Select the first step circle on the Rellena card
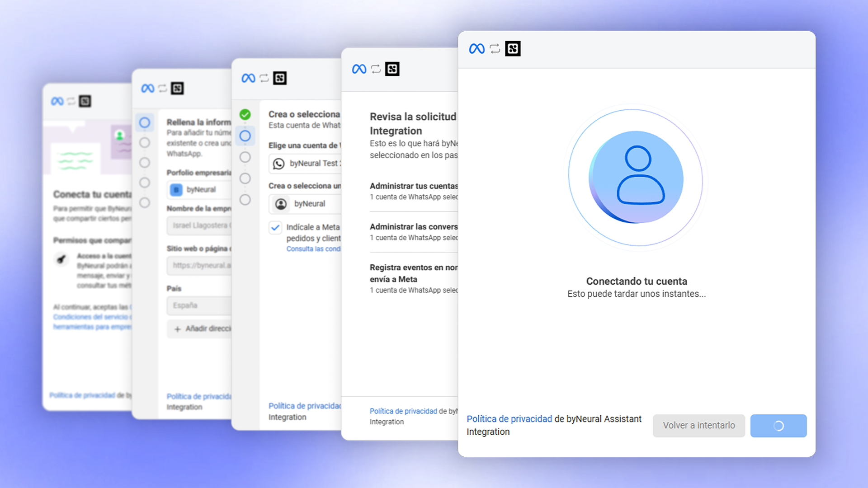This screenshot has width=868, height=488. pos(145,122)
